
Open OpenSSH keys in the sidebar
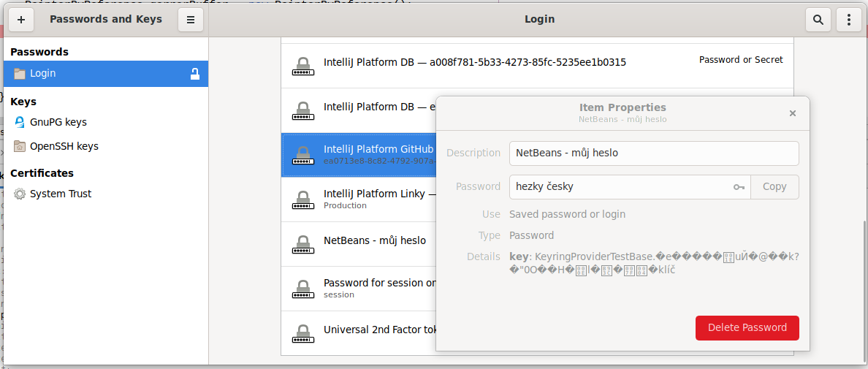coord(106,146)
